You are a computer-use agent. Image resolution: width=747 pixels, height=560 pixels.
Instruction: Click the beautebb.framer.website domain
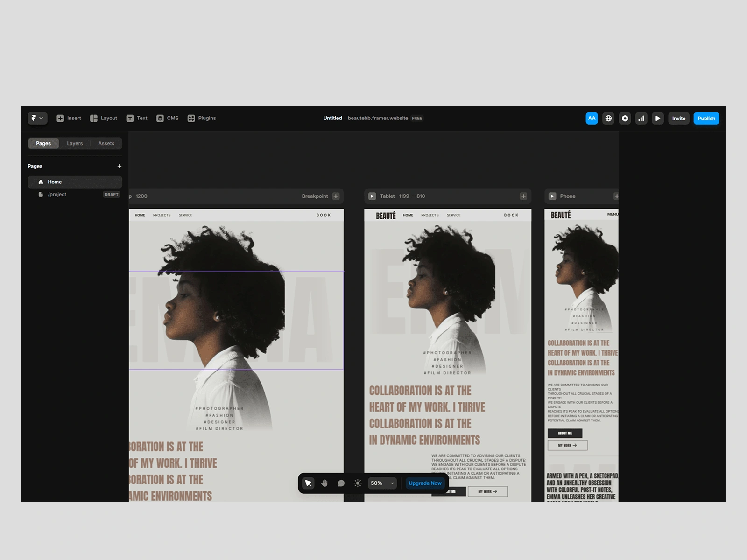pos(378,118)
